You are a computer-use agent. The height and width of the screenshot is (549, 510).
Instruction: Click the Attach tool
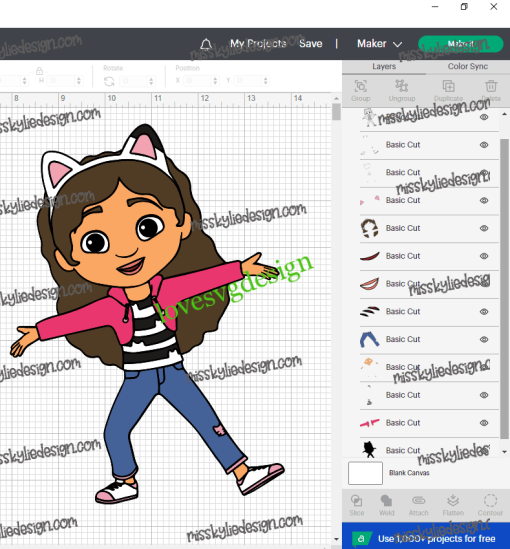click(x=419, y=505)
